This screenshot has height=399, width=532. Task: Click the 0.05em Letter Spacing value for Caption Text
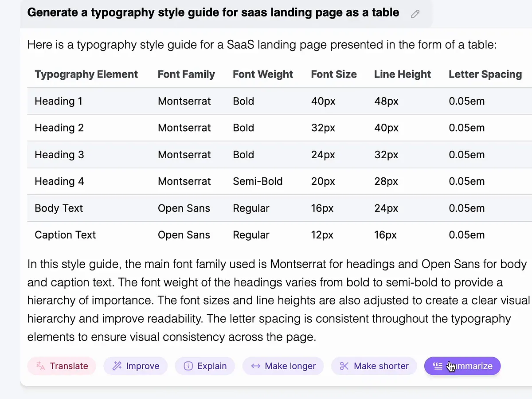[x=466, y=235]
